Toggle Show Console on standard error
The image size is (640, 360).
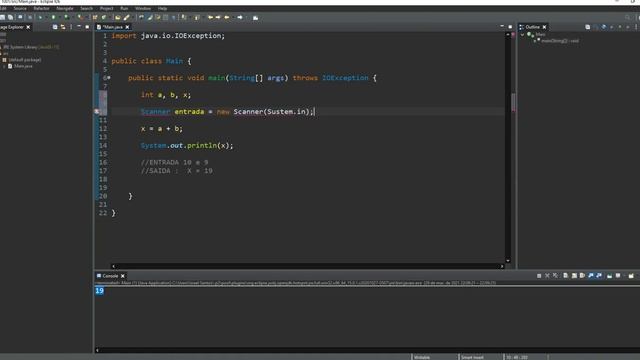click(599, 276)
